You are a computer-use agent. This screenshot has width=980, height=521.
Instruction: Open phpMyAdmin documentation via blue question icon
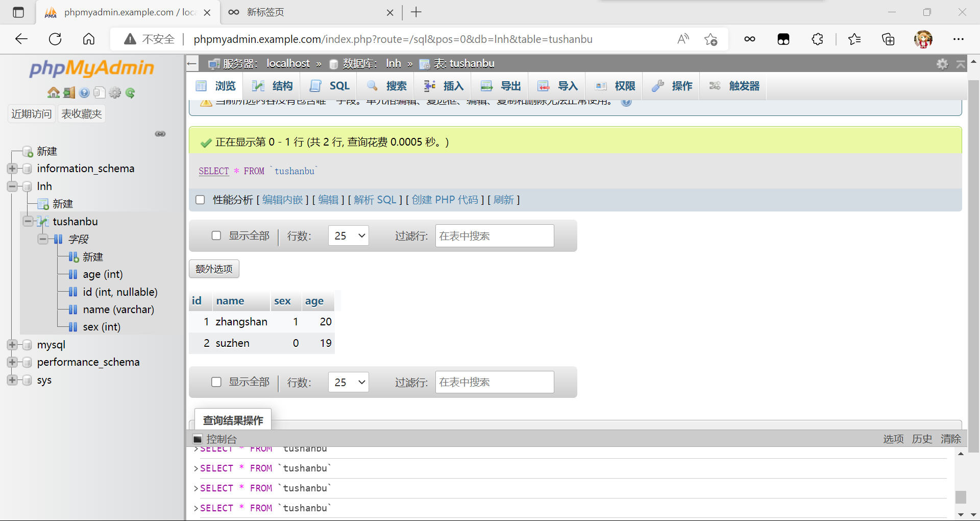[x=84, y=92]
